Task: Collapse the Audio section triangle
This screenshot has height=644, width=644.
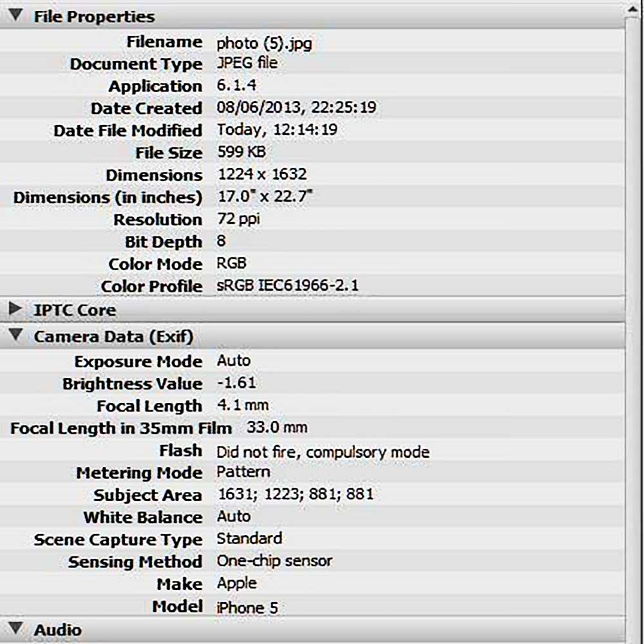Action: (x=16, y=629)
